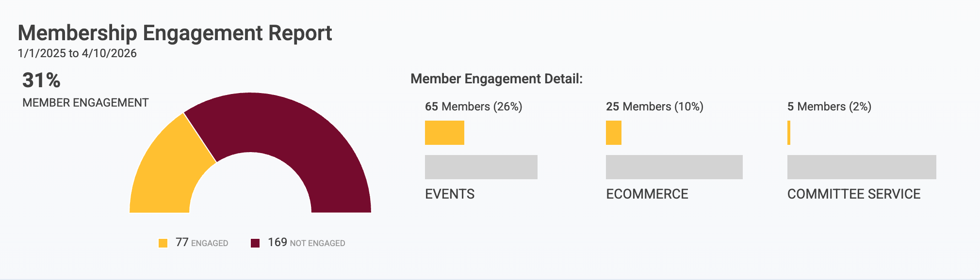Click the 5 Members (2%) text

(x=829, y=107)
